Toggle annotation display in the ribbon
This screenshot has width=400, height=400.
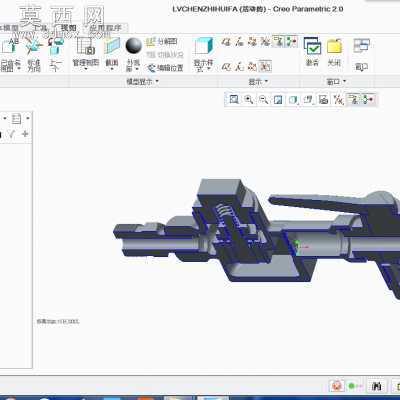point(278,41)
